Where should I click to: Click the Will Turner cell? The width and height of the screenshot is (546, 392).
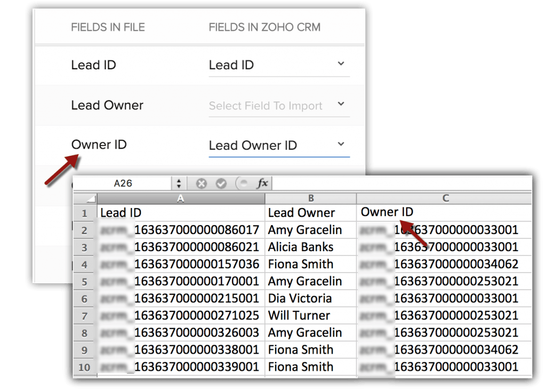[x=310, y=315]
